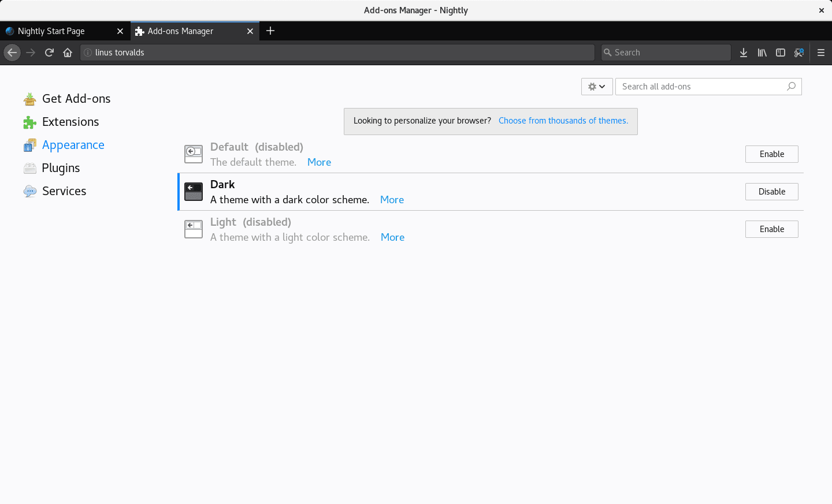Click the Dark theme preview icon
This screenshot has width=832, height=504.
coord(194,192)
